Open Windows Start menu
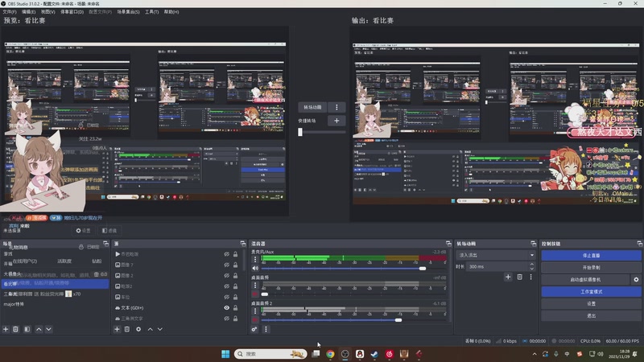Image resolution: width=644 pixels, height=362 pixels. 225,354
